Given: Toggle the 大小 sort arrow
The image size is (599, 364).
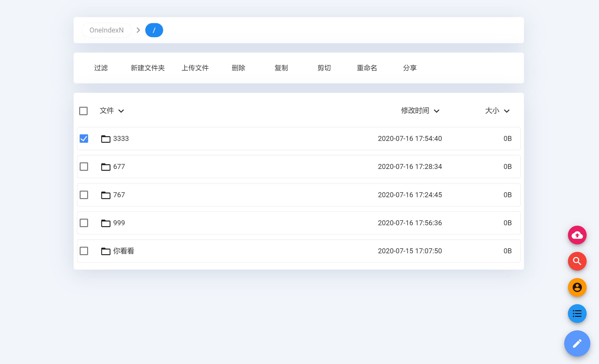Looking at the screenshot, I should pyautogui.click(x=507, y=111).
